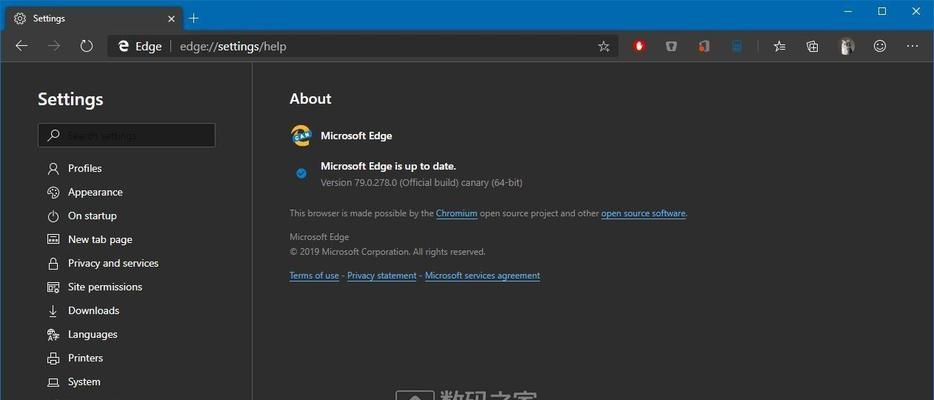Click the On startup power icon
This screenshot has height=400, width=934.
coord(53,216)
